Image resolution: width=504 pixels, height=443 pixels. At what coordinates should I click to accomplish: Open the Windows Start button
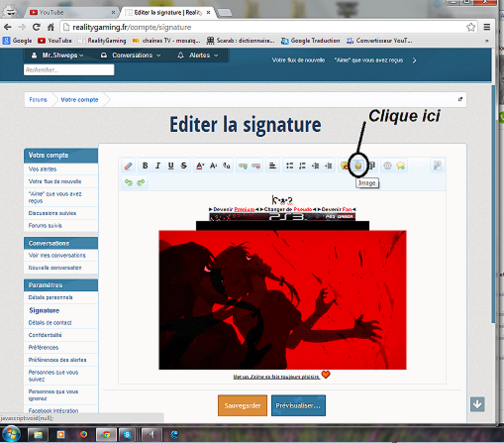[x=11, y=434]
